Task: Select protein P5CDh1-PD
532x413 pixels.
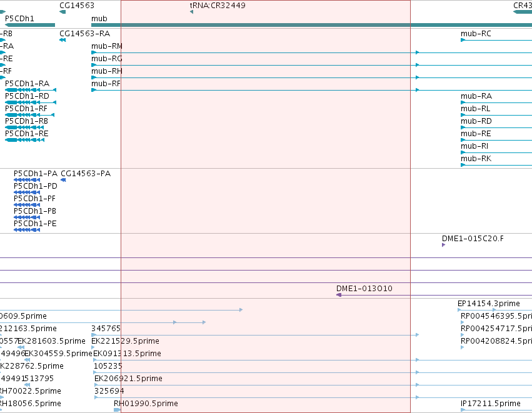Action: pyautogui.click(x=36, y=186)
